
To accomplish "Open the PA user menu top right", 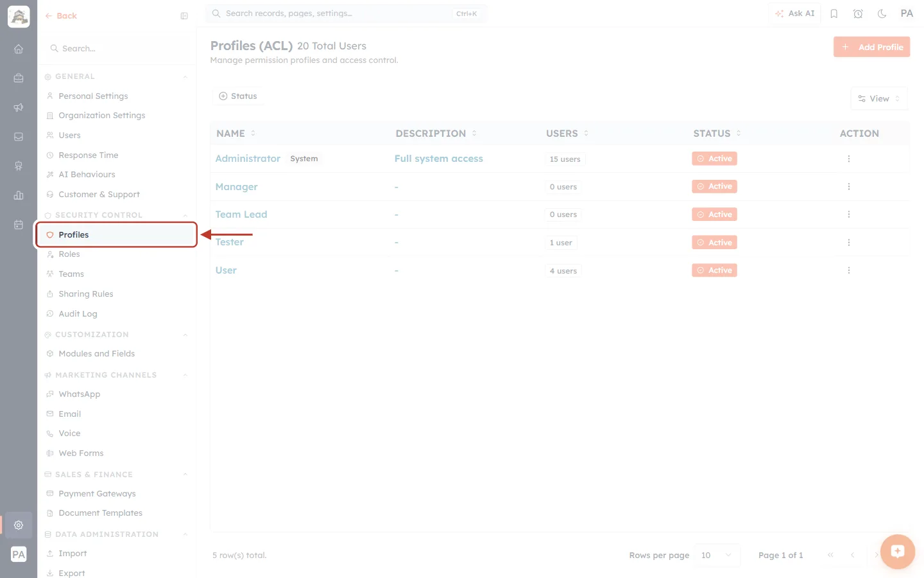I will (x=907, y=13).
